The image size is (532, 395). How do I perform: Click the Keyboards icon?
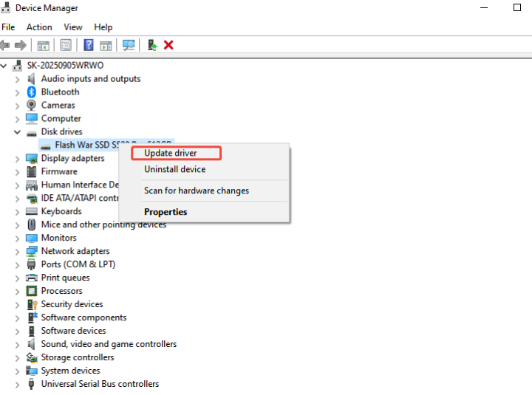32,212
